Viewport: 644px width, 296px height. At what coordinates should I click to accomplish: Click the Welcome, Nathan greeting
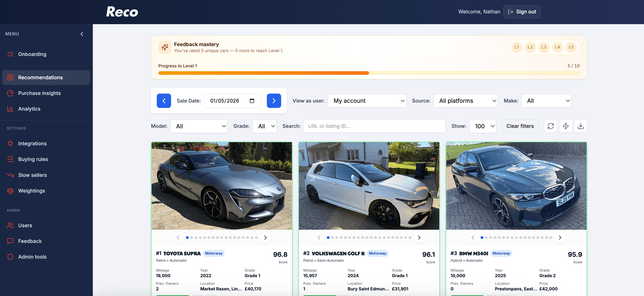click(x=479, y=12)
